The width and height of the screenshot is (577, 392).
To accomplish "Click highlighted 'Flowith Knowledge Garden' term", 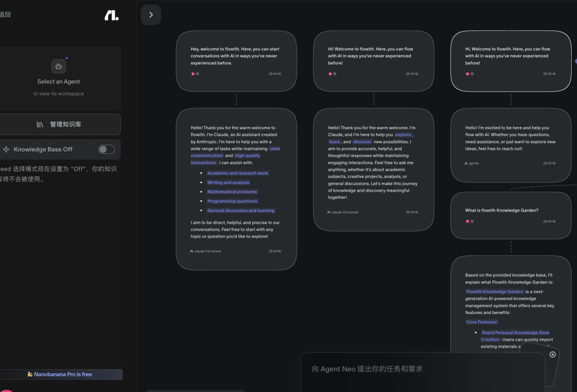I will click(495, 292).
